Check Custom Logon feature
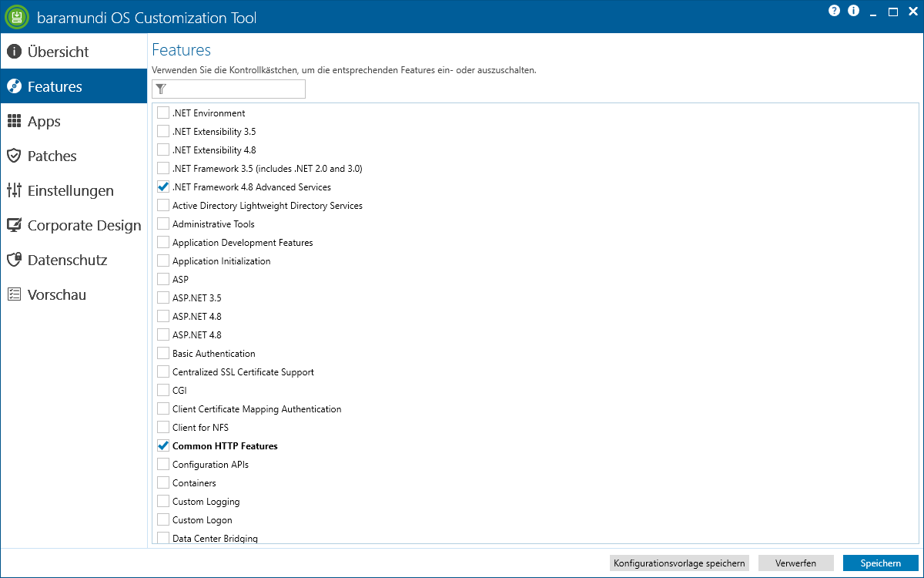Viewport: 924px width, 578px height. tap(163, 519)
